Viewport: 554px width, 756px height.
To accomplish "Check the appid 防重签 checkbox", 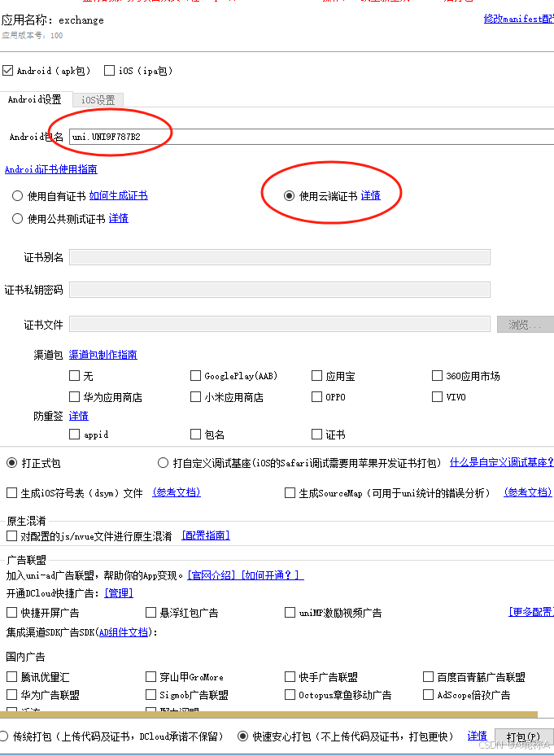I will pyautogui.click(x=74, y=434).
